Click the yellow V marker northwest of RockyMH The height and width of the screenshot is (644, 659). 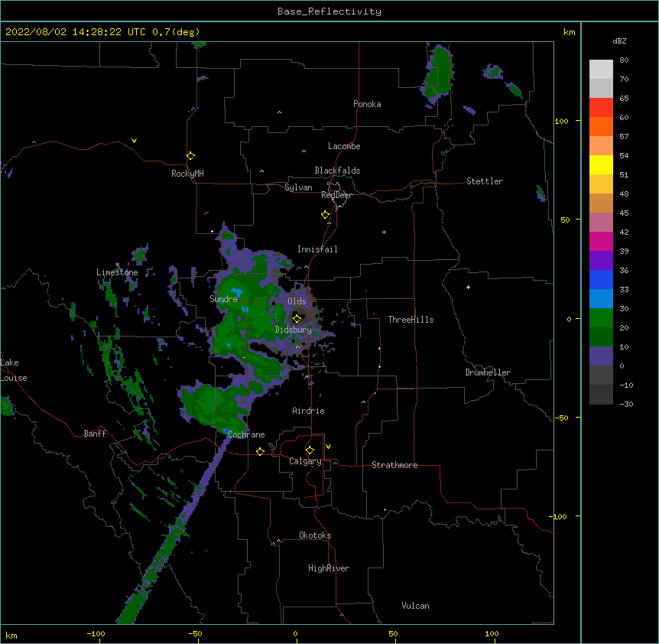pos(134,141)
